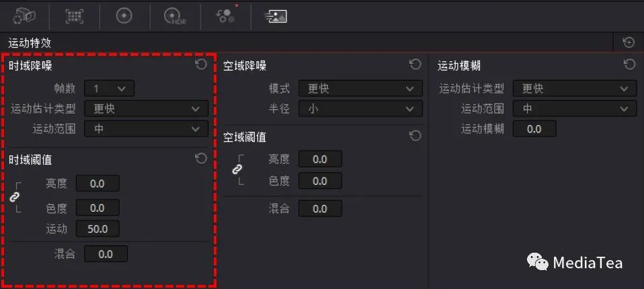This screenshot has width=644, height=289.
Task: Reset the 时域降噪 section
Action: tap(201, 65)
